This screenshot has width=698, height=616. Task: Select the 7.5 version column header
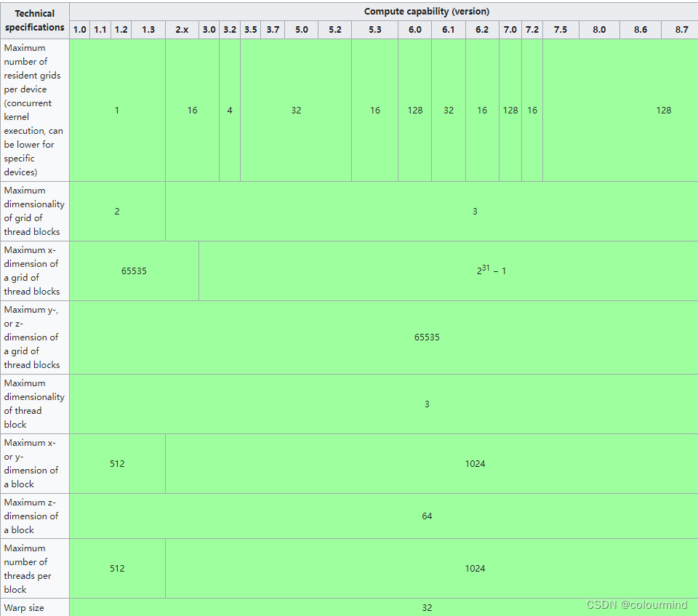click(561, 30)
